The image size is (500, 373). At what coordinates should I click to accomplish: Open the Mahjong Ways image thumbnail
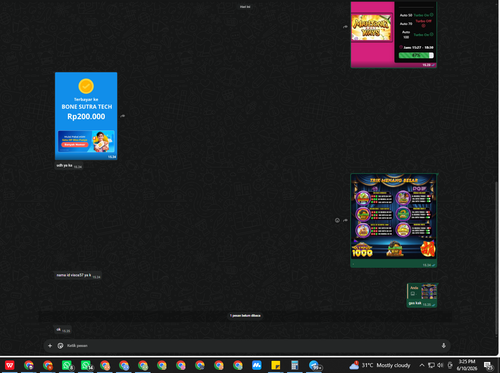click(x=394, y=34)
